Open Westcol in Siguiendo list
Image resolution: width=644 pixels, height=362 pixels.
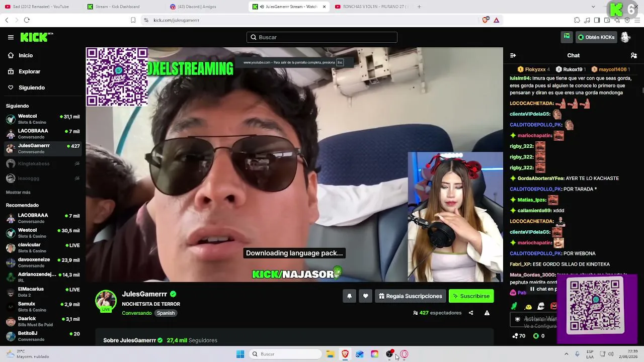click(x=43, y=119)
